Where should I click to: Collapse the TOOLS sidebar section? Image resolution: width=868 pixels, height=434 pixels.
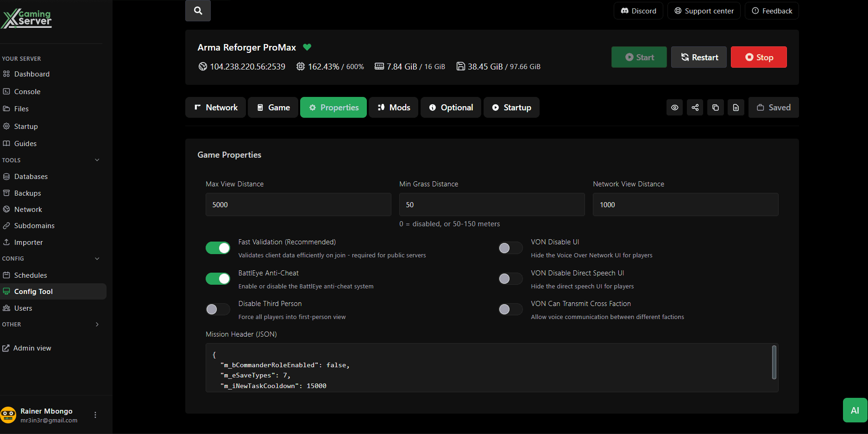[97, 160]
